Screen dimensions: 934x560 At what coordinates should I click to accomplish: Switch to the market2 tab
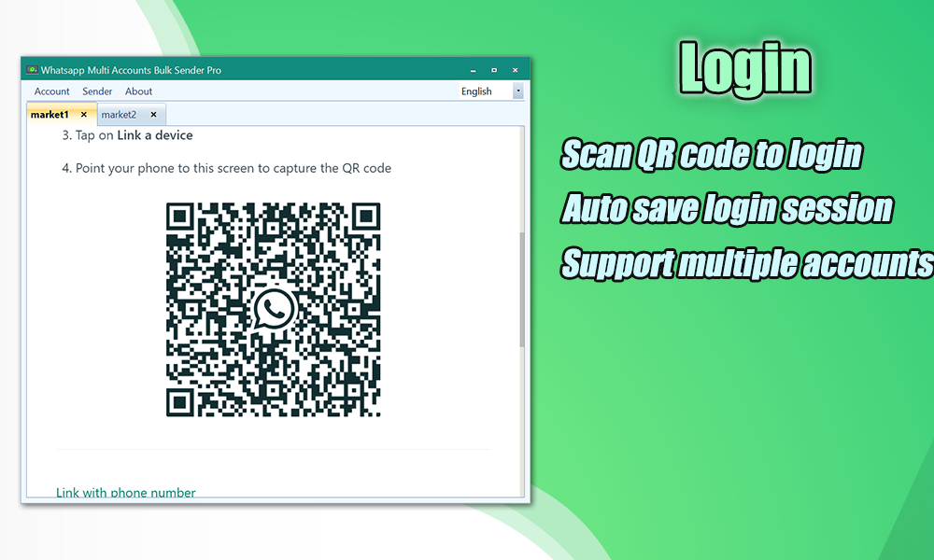[121, 114]
